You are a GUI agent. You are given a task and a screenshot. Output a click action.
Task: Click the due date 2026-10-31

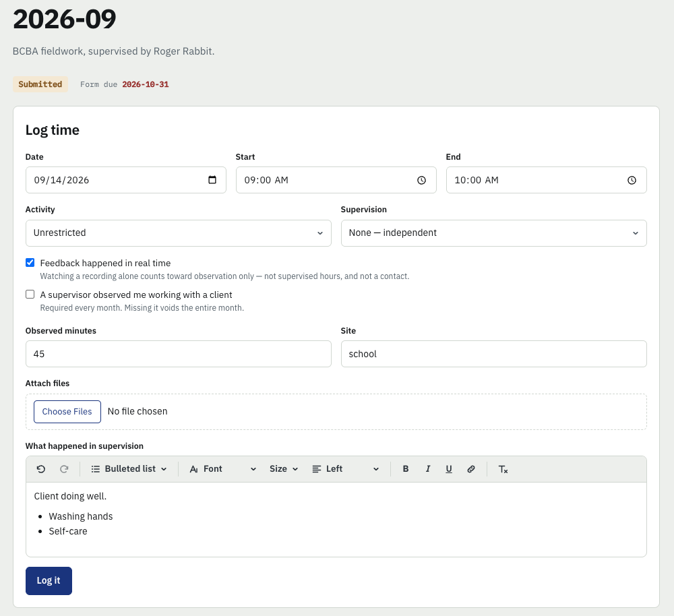(146, 84)
